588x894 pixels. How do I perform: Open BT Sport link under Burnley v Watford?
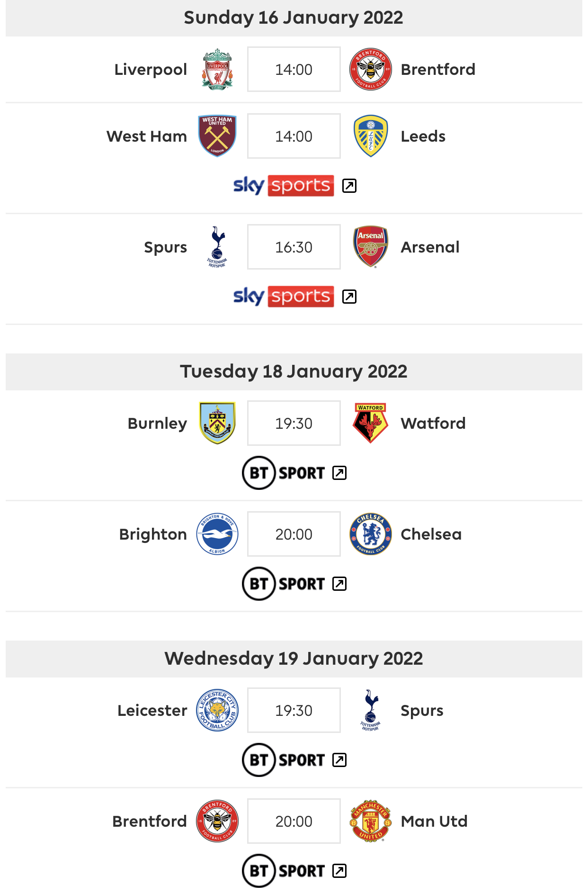[x=284, y=473]
